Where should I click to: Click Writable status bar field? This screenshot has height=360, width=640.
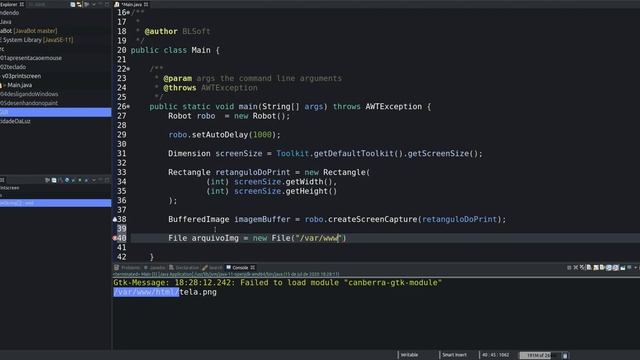409,355
